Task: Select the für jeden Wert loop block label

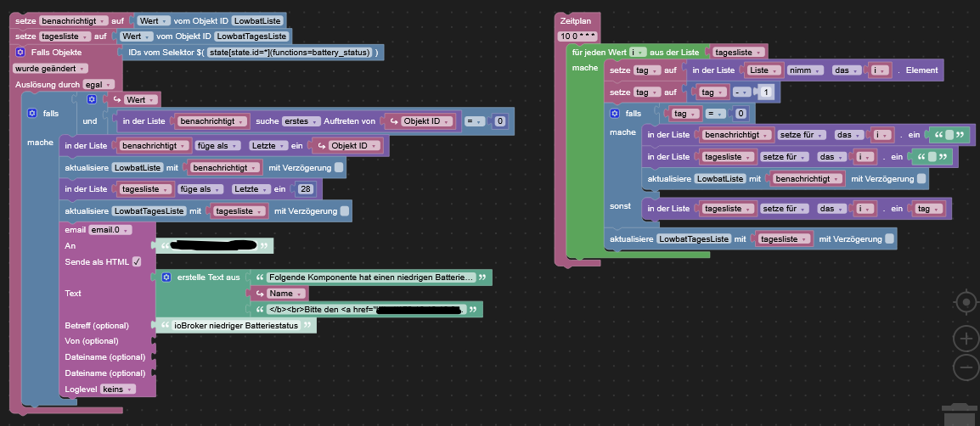Action: coord(600,52)
